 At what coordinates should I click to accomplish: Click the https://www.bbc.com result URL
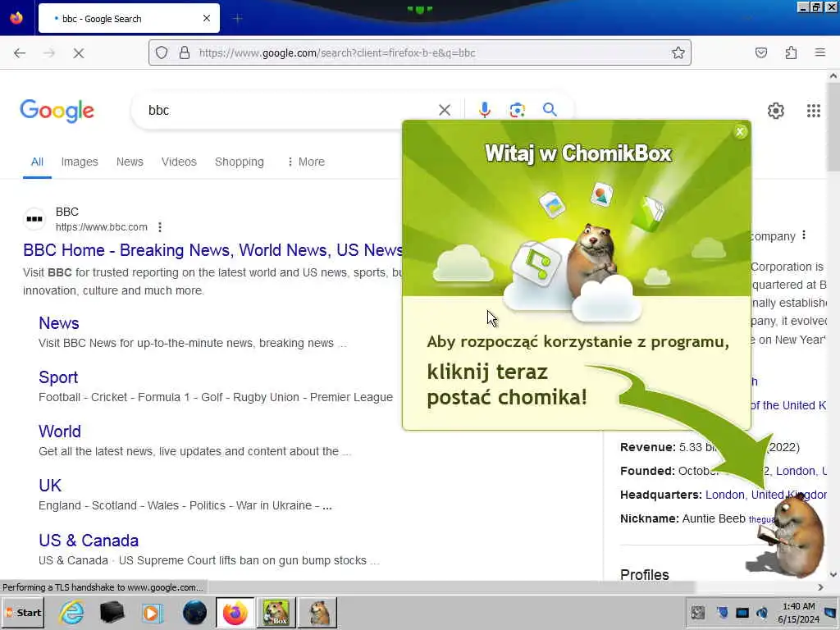click(x=101, y=227)
